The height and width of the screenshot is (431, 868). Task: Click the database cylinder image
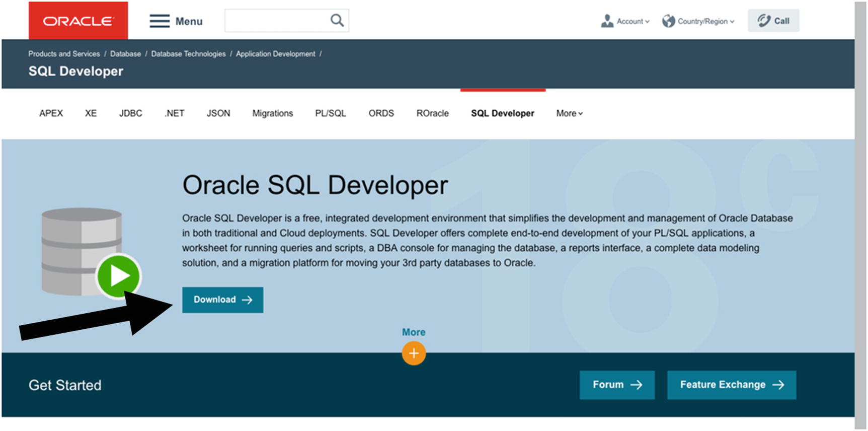point(82,251)
